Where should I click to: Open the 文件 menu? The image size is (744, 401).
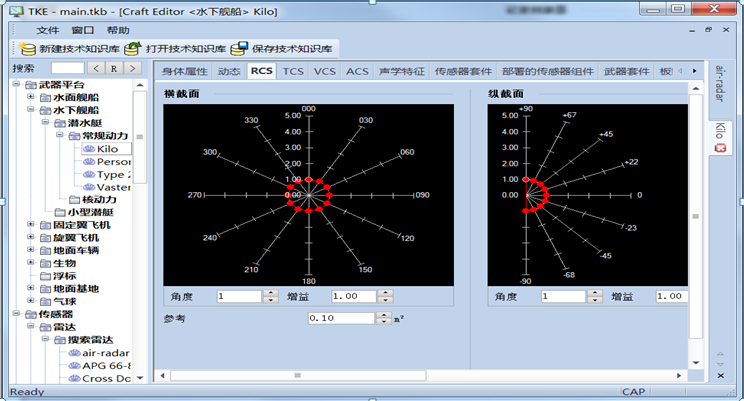(48, 30)
